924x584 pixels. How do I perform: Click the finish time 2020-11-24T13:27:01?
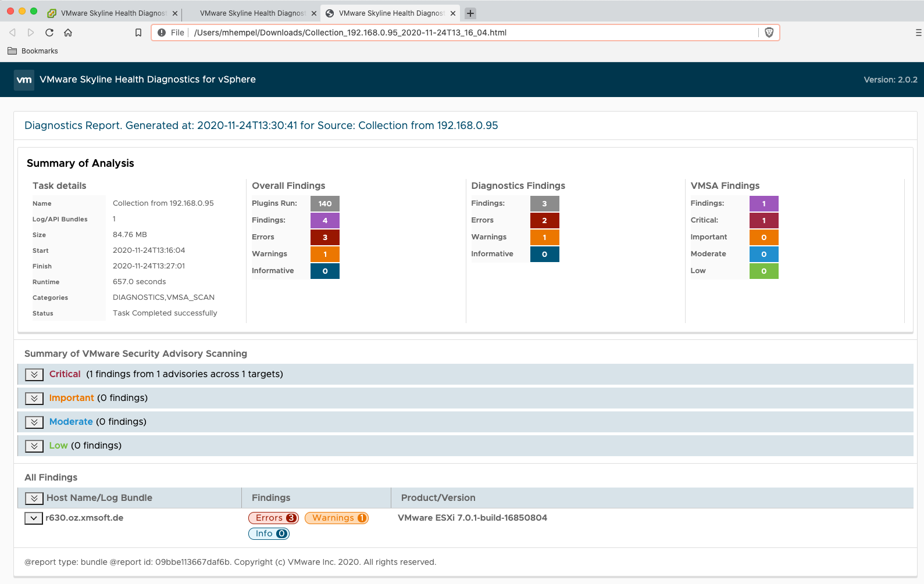[x=149, y=266]
